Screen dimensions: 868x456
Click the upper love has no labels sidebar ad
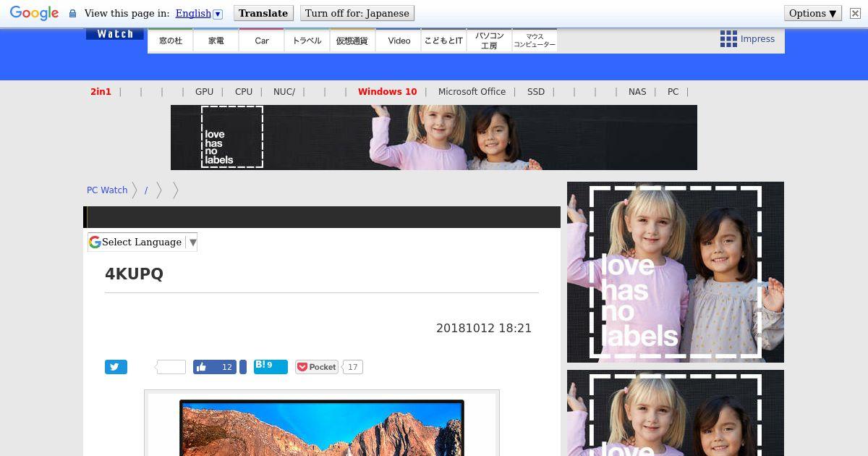pyautogui.click(x=676, y=272)
